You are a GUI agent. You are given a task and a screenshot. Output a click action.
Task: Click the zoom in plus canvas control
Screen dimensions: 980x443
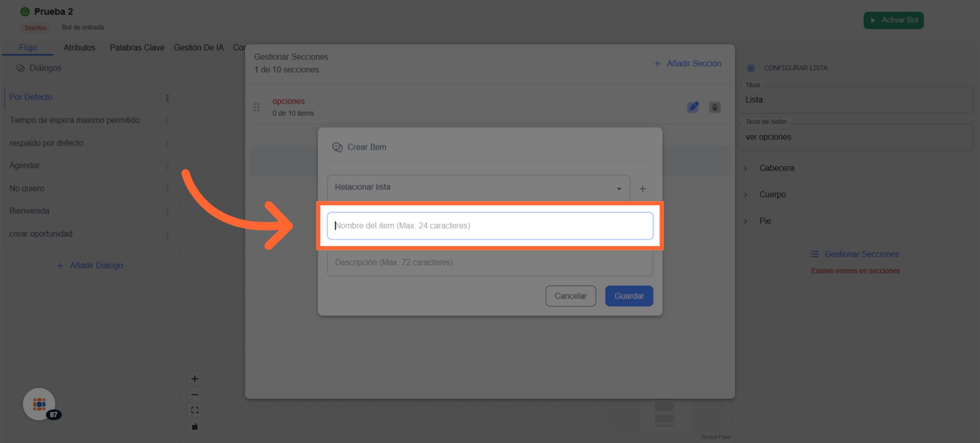195,379
